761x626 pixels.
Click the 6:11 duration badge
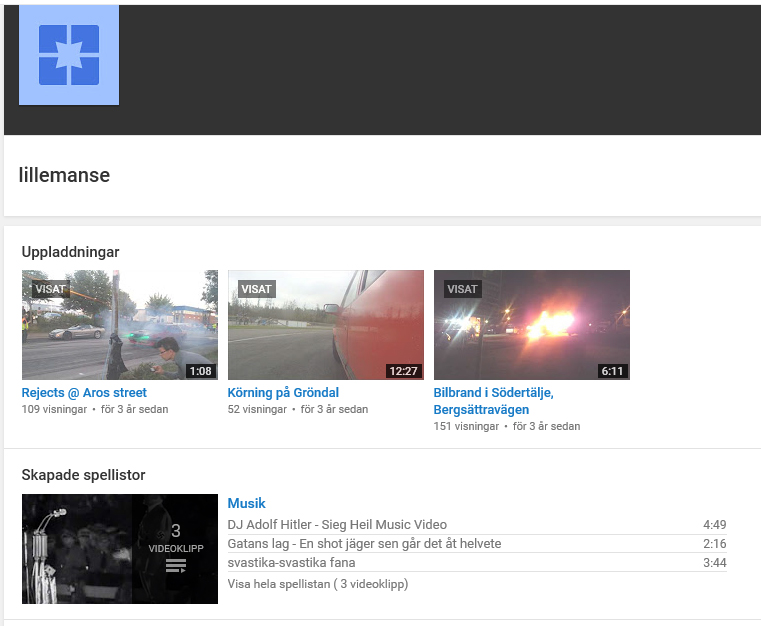pos(612,371)
